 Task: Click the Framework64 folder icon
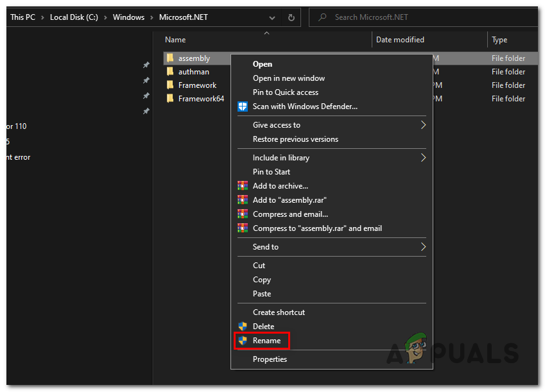pyautogui.click(x=170, y=99)
